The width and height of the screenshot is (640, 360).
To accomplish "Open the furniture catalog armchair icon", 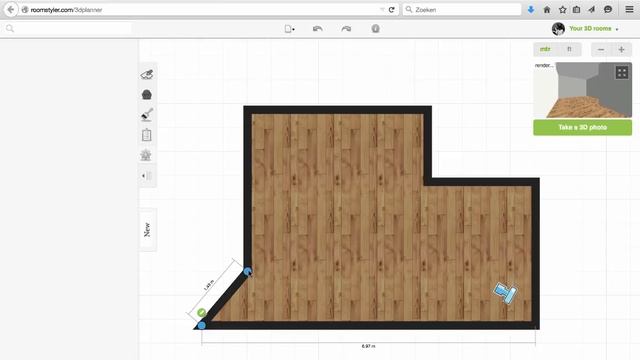I will tap(147, 95).
